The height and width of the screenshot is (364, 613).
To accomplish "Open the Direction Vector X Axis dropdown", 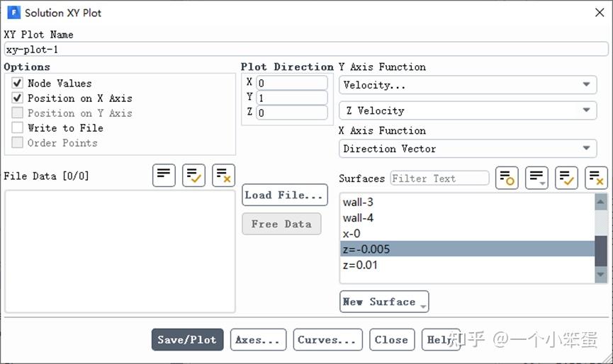I will [x=468, y=149].
